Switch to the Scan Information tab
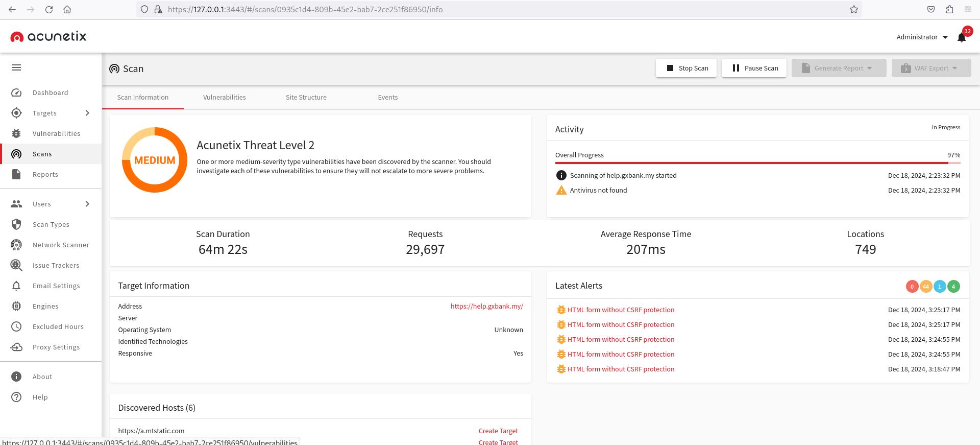 click(143, 97)
